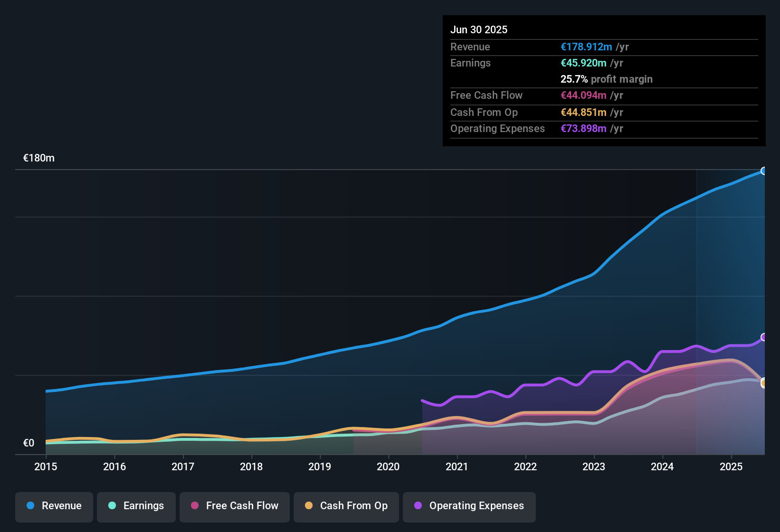Click the orange Cash From Op dot
The image size is (780, 532).
309,505
